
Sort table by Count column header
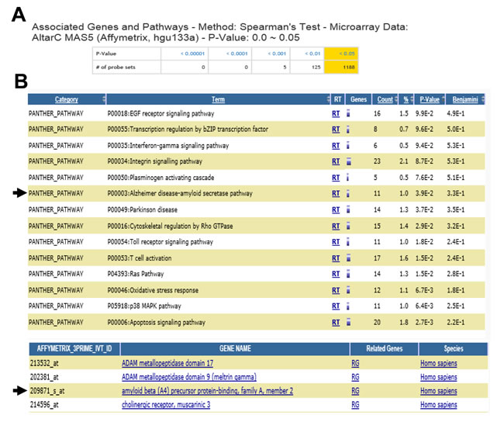click(385, 99)
